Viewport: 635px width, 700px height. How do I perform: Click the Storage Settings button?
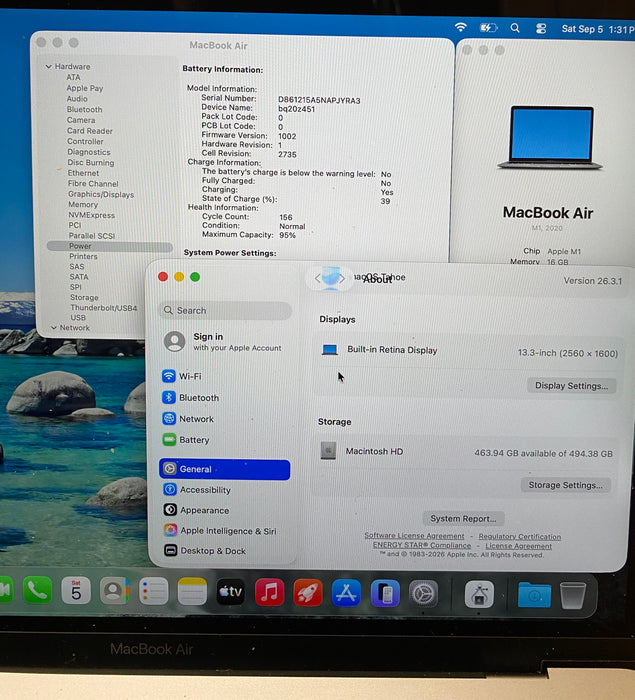coord(565,485)
